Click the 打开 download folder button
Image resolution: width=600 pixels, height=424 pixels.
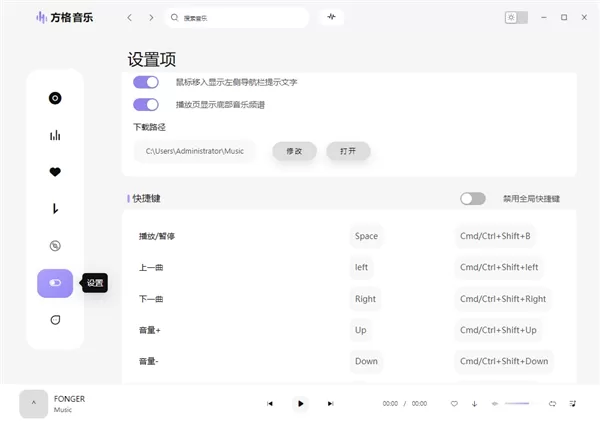click(348, 151)
